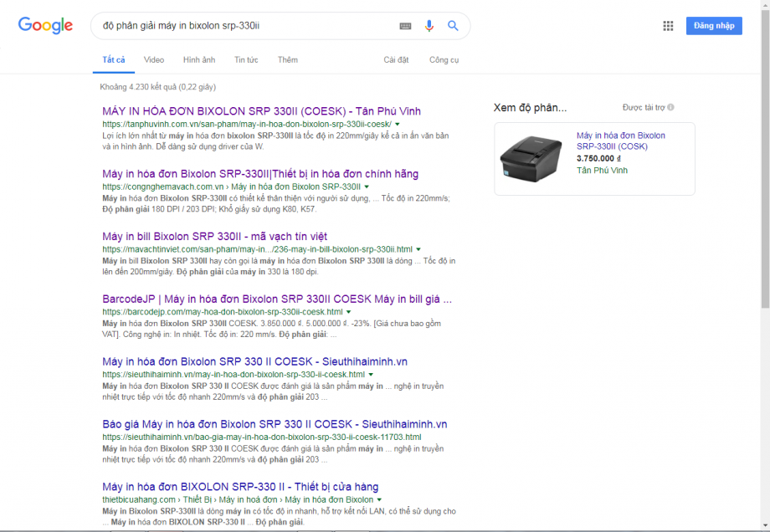Open the Thêm menu
Viewport: 770px width, 532px height.
(287, 60)
